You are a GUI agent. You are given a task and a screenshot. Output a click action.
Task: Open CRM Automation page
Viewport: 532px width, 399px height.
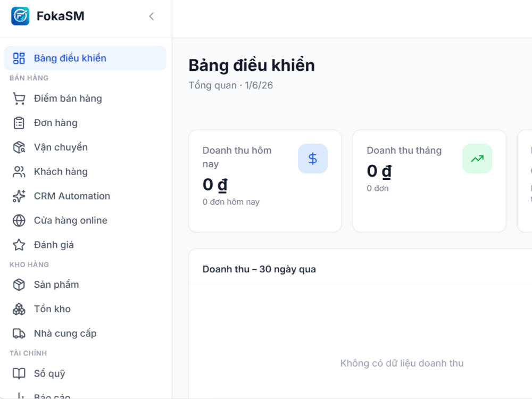(x=85, y=196)
